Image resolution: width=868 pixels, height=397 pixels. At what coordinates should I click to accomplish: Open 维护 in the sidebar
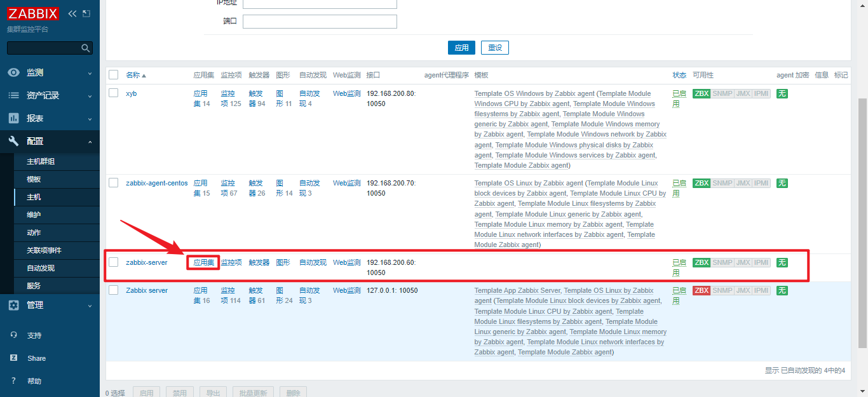(x=34, y=215)
